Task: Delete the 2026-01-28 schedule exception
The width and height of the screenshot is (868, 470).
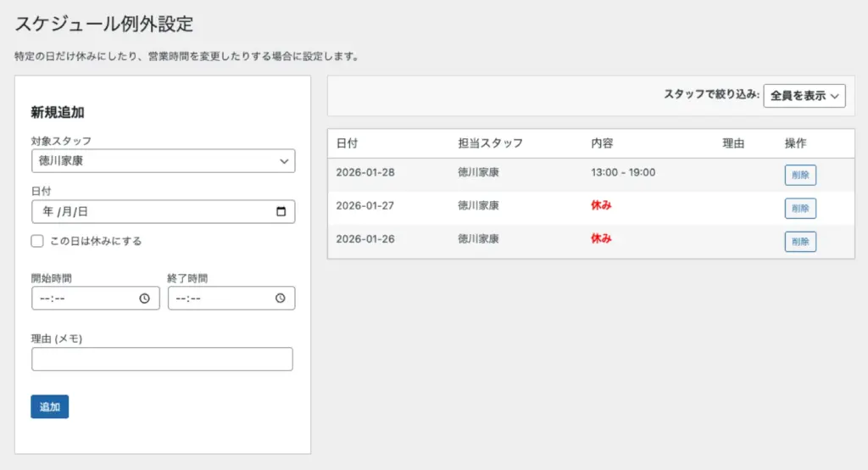Action: [799, 176]
